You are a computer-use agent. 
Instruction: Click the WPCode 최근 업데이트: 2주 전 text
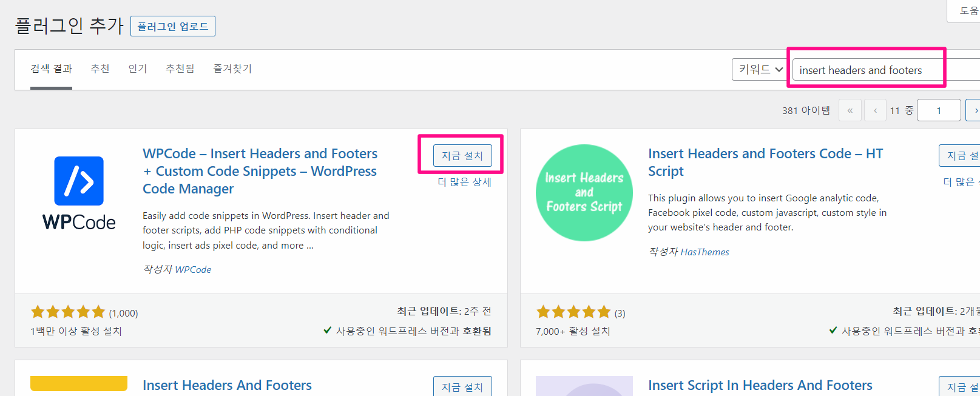coord(444,311)
